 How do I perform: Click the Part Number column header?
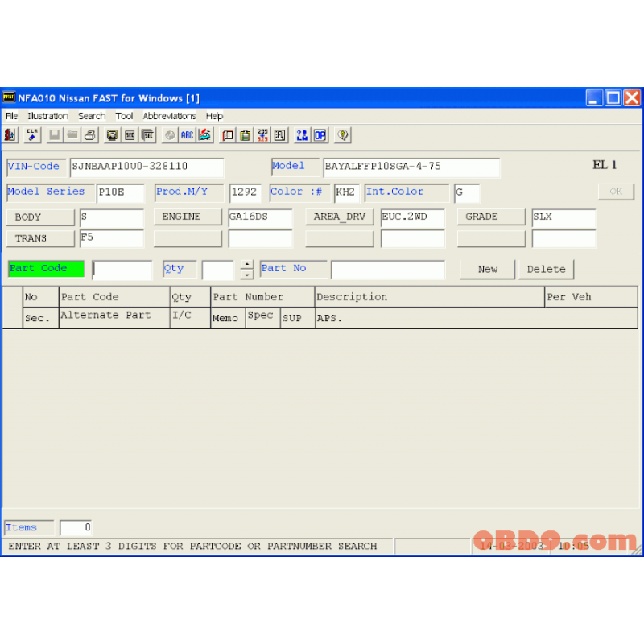(x=263, y=297)
